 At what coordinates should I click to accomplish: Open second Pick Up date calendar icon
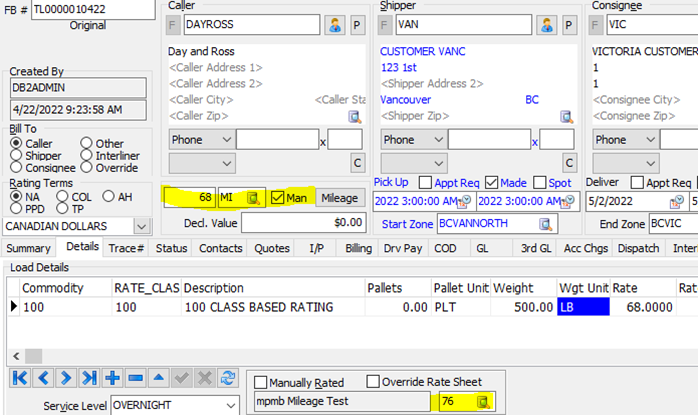[x=568, y=202]
